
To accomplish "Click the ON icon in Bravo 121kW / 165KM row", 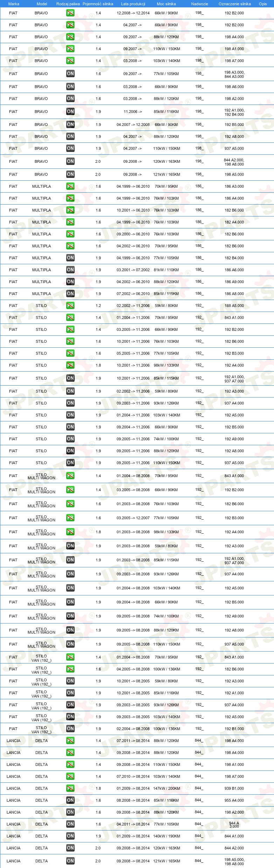I will (70, 174).
